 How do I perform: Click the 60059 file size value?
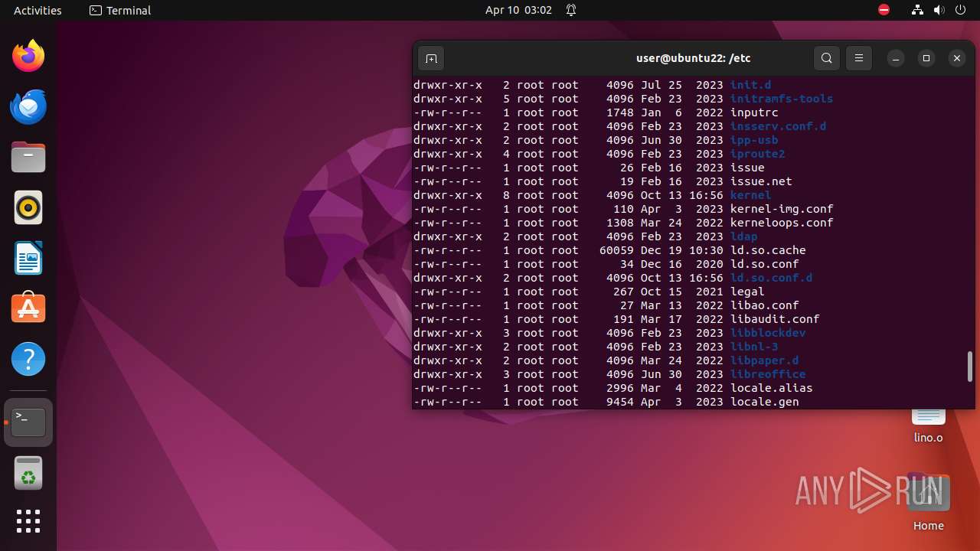[616, 250]
